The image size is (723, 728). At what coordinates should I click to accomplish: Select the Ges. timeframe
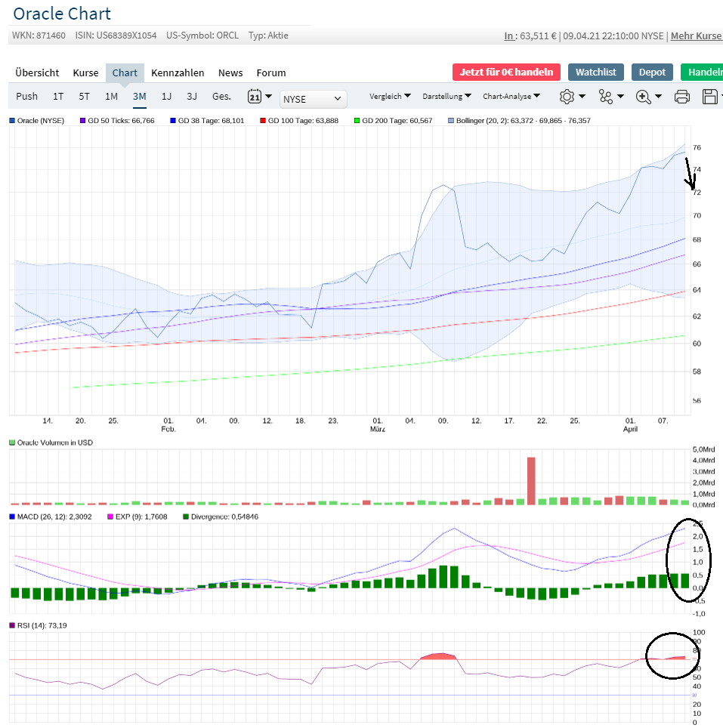(x=221, y=96)
